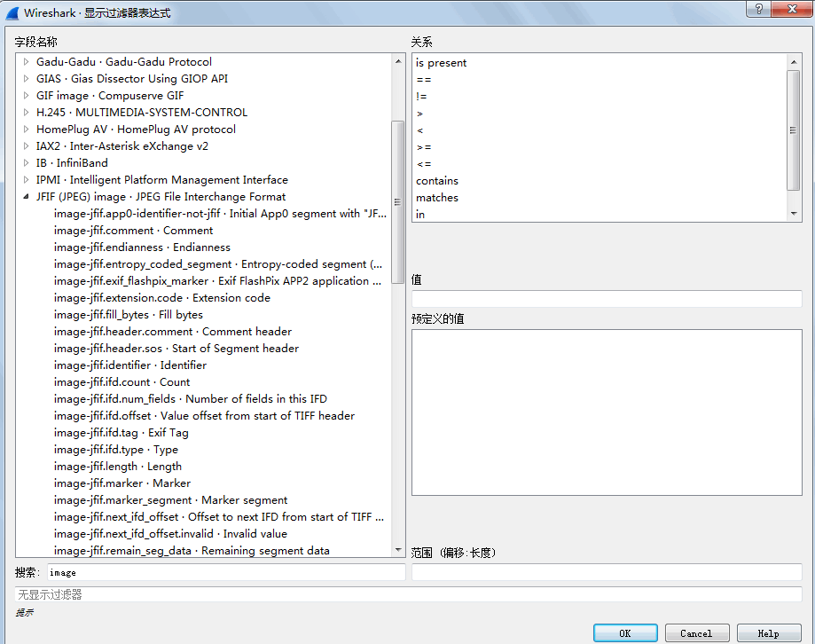Image resolution: width=815 pixels, height=644 pixels.
Task: Choose the 'contains' relation
Action: (x=436, y=181)
